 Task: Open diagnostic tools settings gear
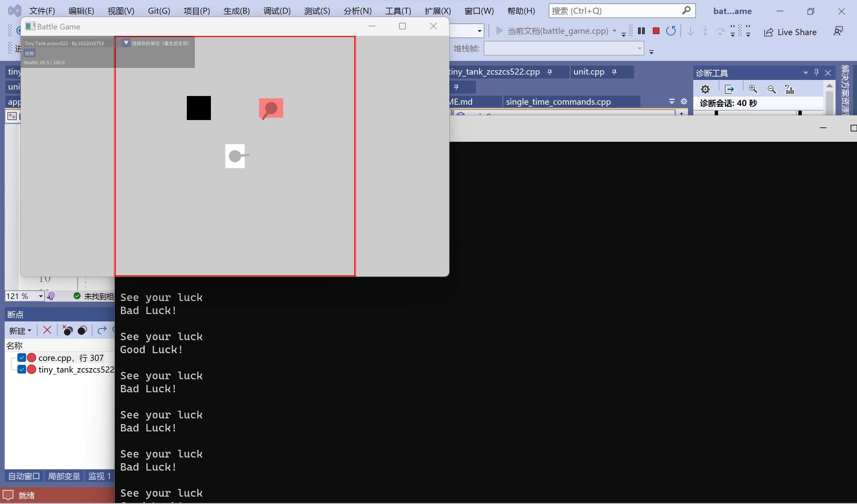coord(705,89)
